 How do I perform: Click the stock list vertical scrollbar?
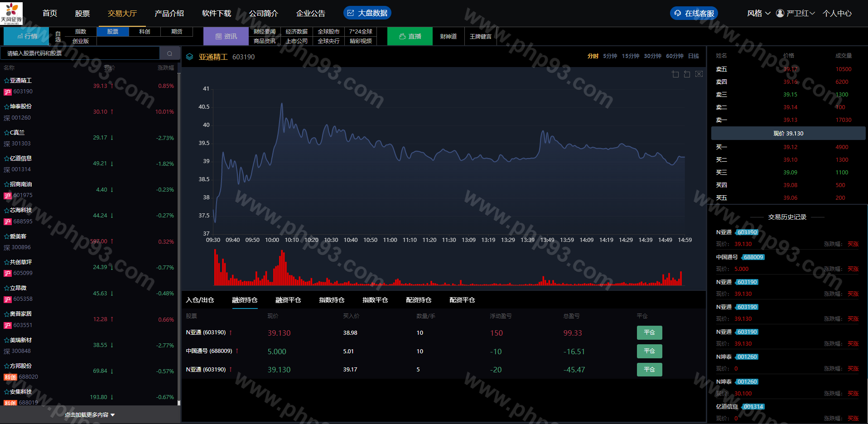click(x=179, y=236)
